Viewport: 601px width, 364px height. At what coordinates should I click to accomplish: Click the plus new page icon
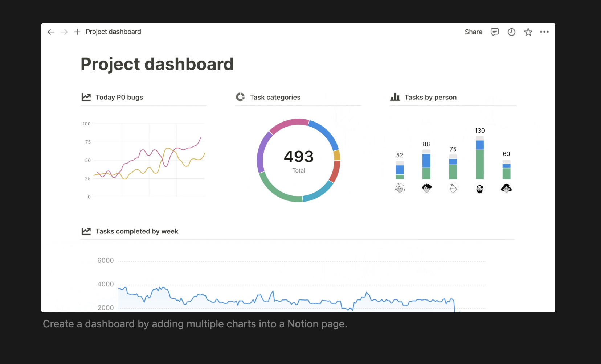point(77,32)
